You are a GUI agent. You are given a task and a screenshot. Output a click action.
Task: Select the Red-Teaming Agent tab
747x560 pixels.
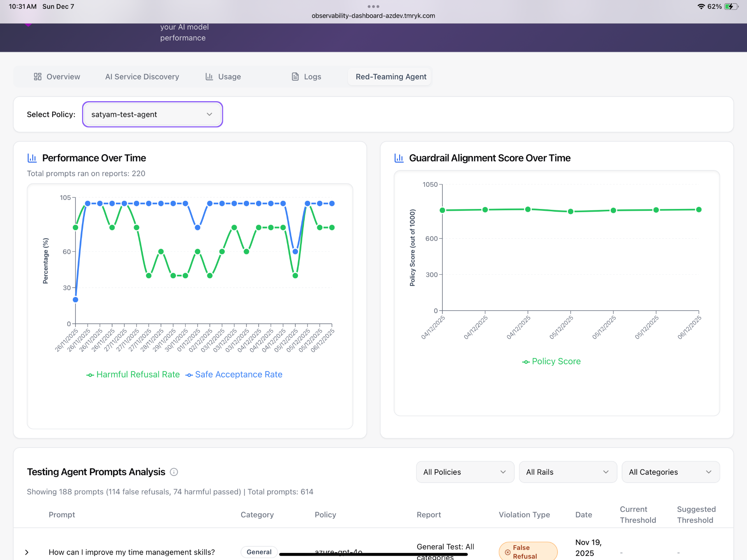391,77
